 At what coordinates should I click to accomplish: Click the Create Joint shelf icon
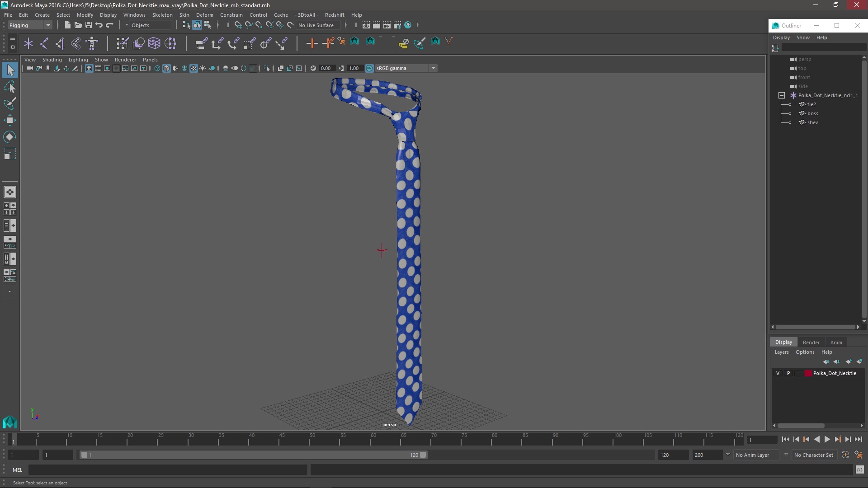coord(44,43)
